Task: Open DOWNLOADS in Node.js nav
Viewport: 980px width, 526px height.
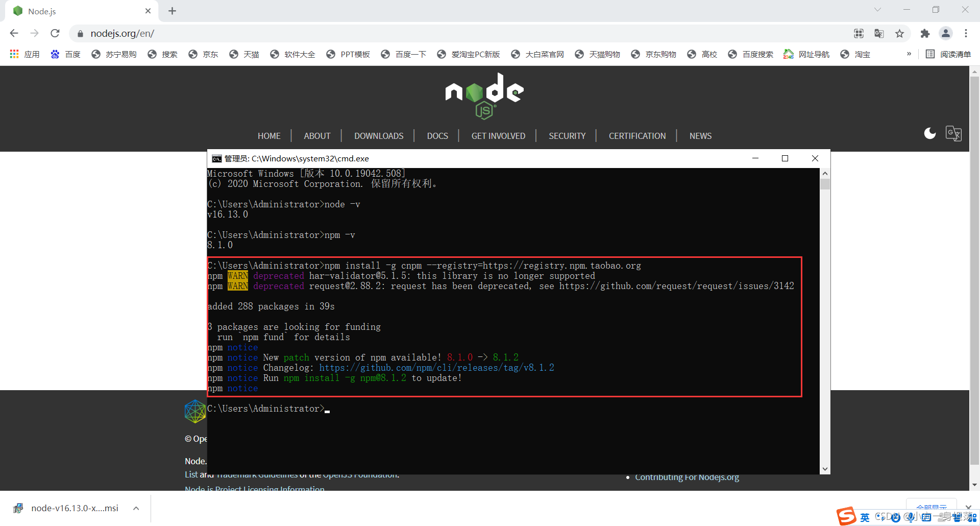Action: [x=379, y=136]
